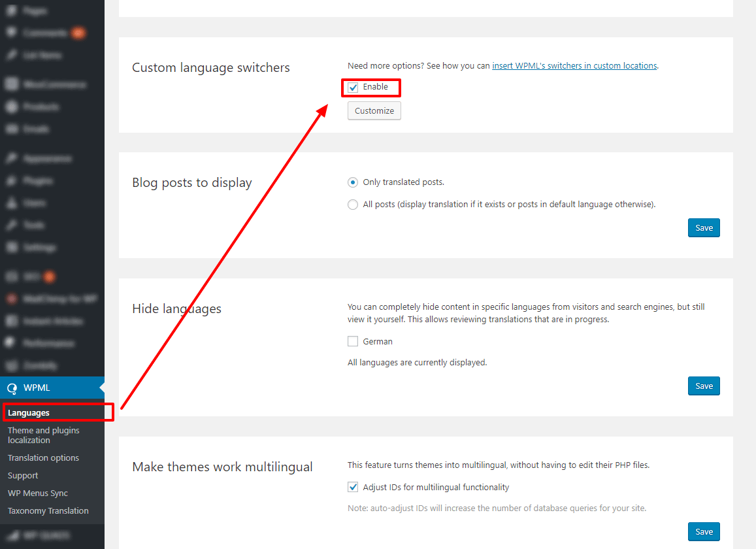Click the Make themes work multilingual heading
756x549 pixels.
coord(222,467)
